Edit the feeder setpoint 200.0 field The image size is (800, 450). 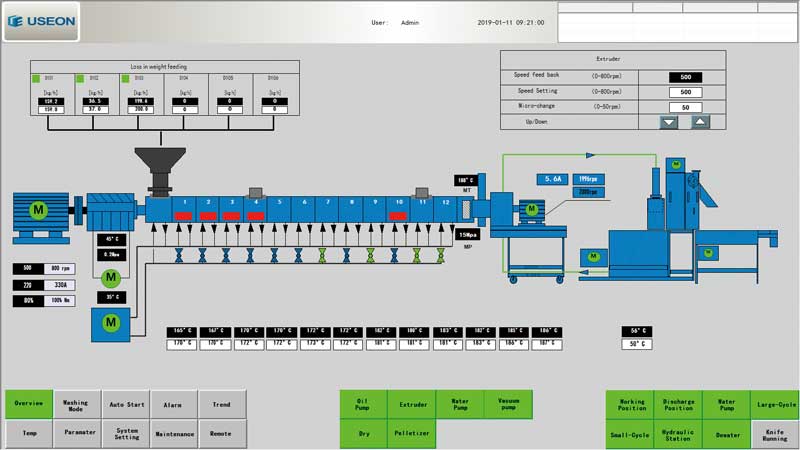tap(140, 109)
